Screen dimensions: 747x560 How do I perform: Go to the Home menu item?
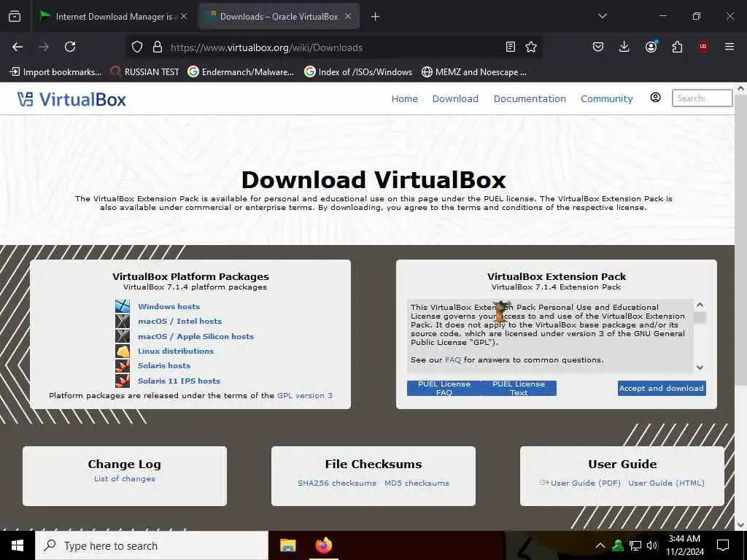404,98
